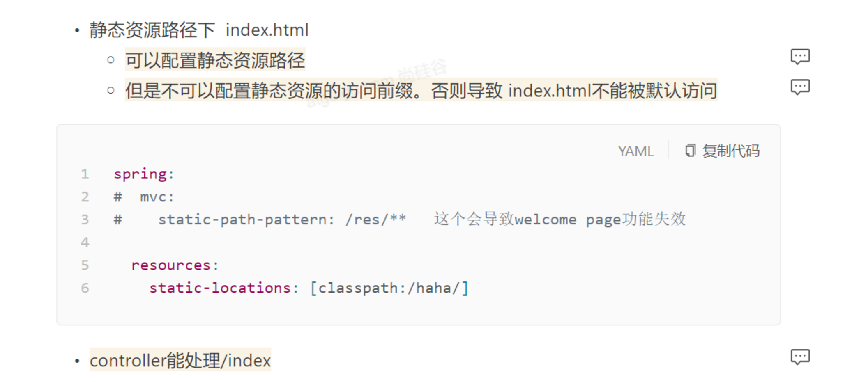Click line number 1 in code gutter
868x382 pixels.
(x=85, y=174)
